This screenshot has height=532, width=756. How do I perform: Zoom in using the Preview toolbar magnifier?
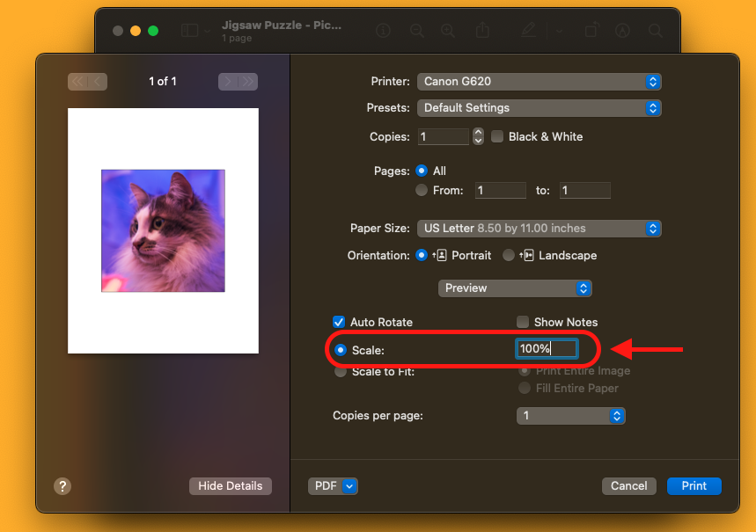point(448,31)
